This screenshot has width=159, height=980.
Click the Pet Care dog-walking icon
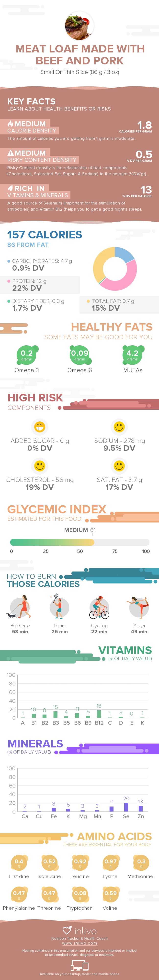tap(19, 607)
